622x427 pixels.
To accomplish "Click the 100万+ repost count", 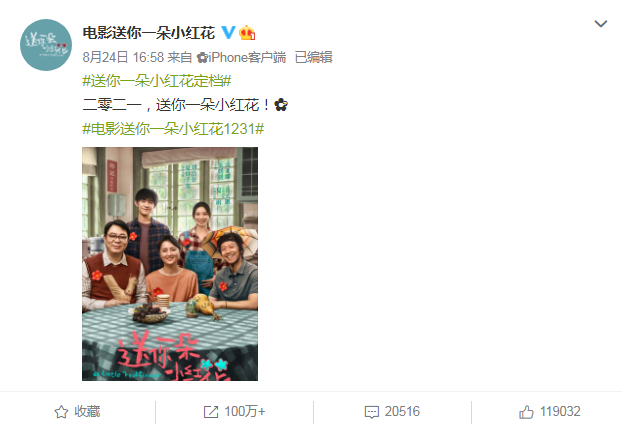I will coord(245,412).
